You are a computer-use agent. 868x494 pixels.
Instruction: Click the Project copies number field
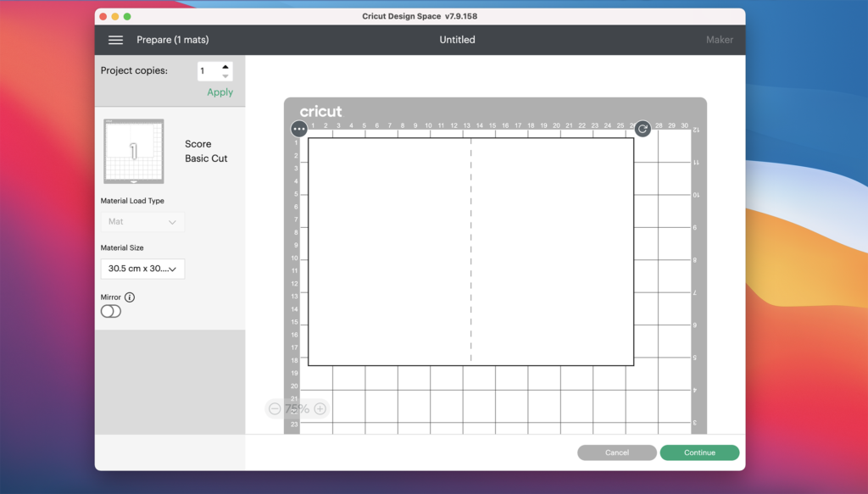(x=208, y=71)
